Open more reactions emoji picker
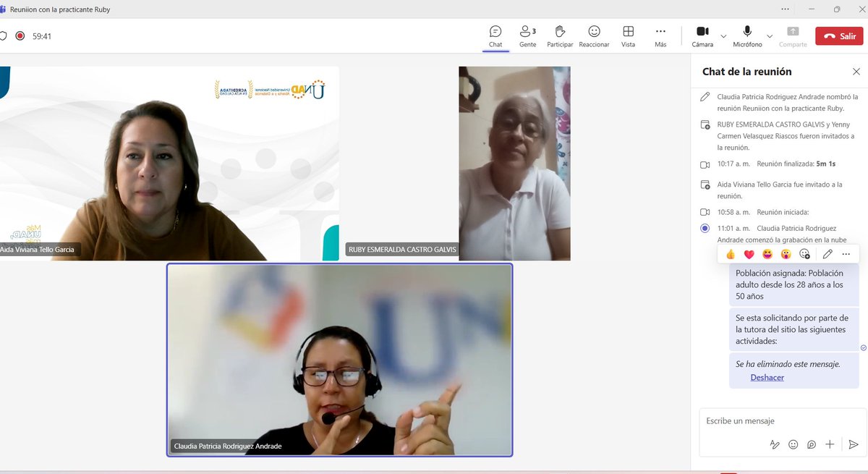This screenshot has height=474, width=868. coord(804,254)
